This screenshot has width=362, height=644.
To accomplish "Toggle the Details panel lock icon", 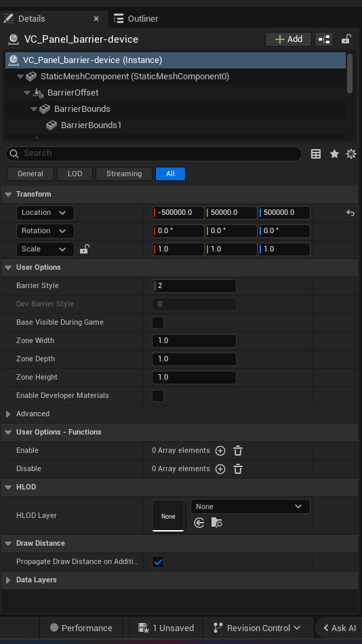I will (x=346, y=39).
